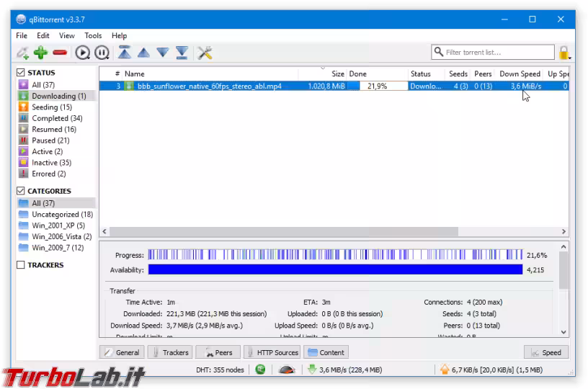The height and width of the screenshot is (389, 588).
Task: Click the details panel scroll down arrow
Action: [x=563, y=332]
